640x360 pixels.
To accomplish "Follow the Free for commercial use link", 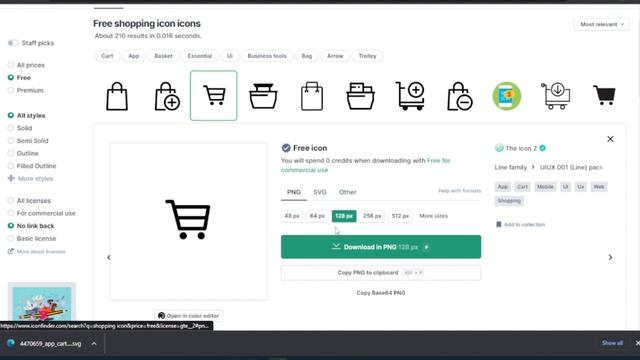I will click(x=366, y=165).
